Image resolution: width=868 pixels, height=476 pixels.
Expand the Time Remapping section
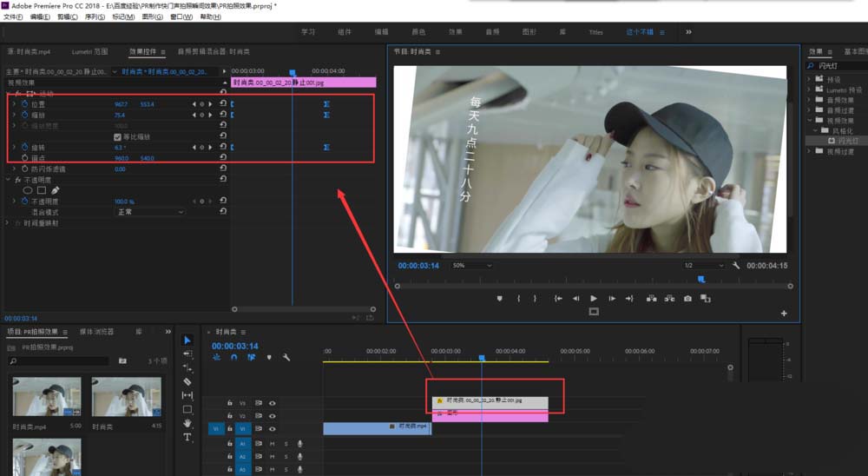pos(8,222)
